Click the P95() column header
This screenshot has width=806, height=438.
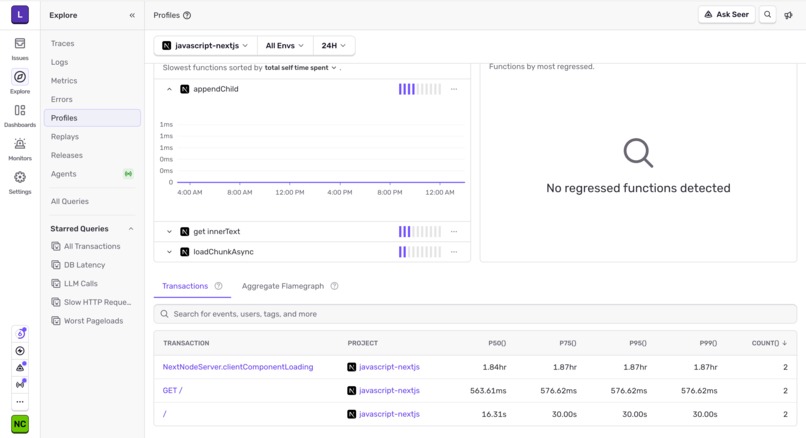pos(637,343)
